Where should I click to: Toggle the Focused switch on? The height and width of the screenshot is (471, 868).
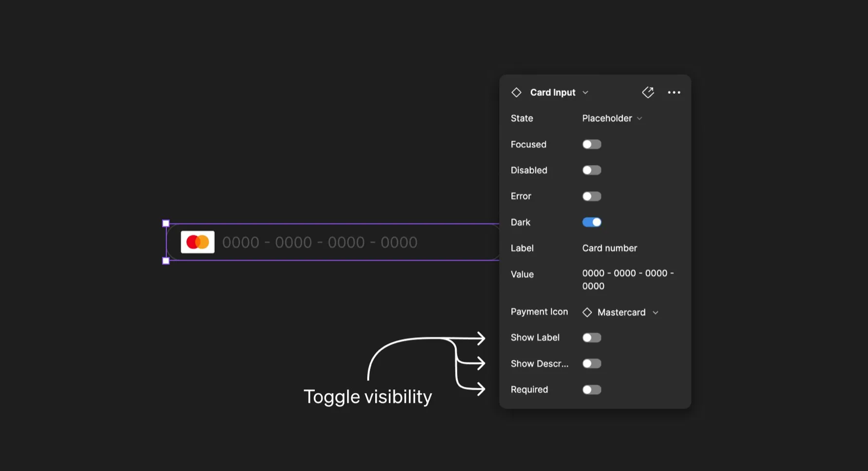click(x=592, y=145)
